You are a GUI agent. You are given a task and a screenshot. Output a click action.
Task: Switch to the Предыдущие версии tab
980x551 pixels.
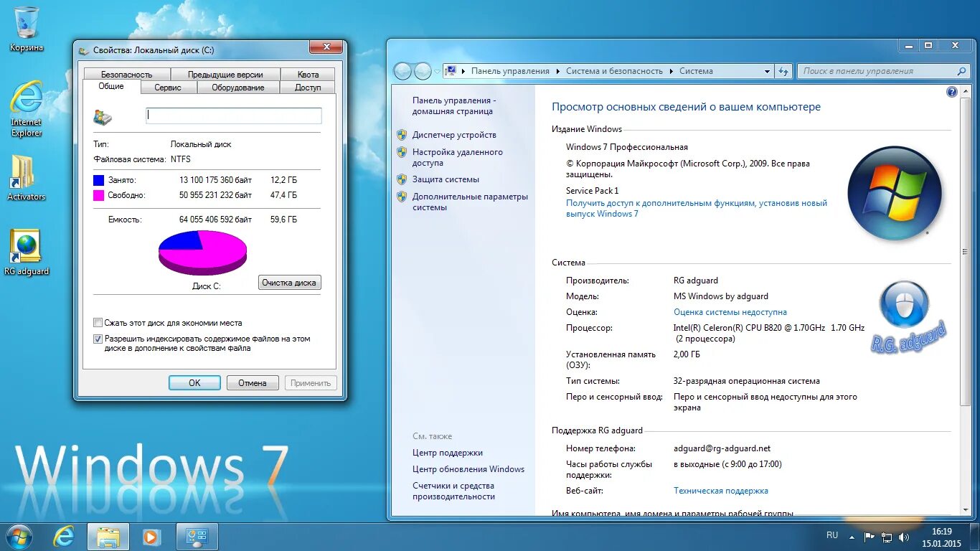pyautogui.click(x=225, y=75)
